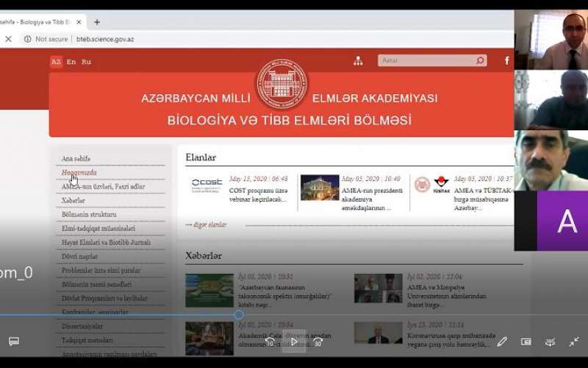Viewport: 588px width, 368px height.
Task: Open Akademik Cəlal Əliyevin news article
Action: click(x=285, y=339)
